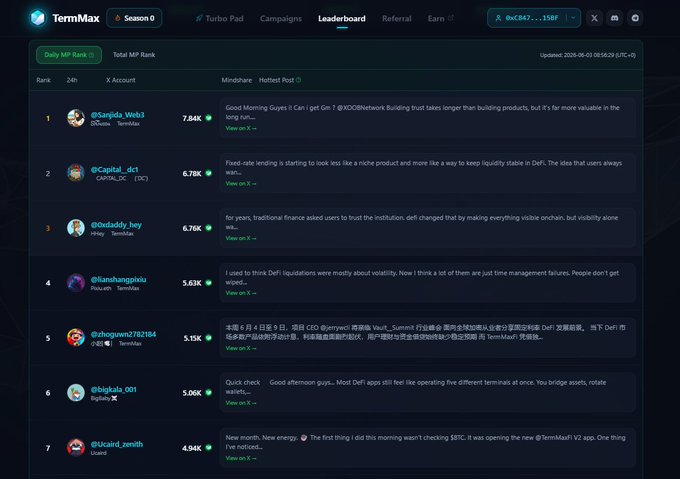Viewport: 680px width, 479px height.
Task: Open @Ucaird_zenith avatar
Action: (x=76, y=448)
